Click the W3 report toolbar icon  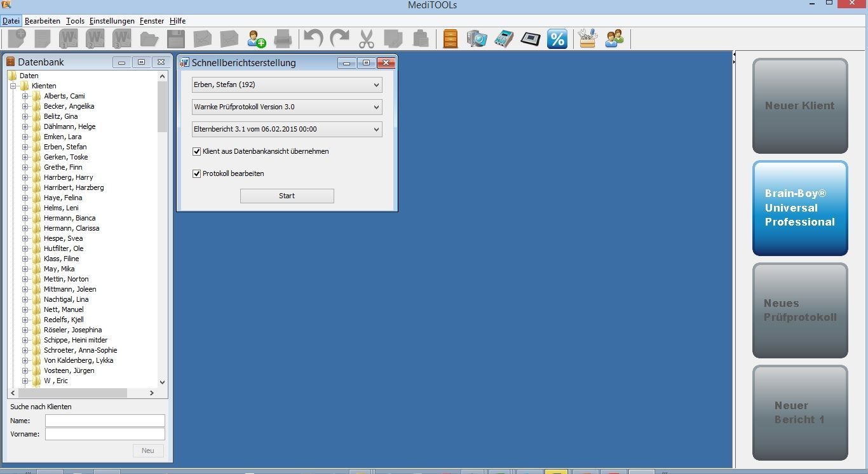click(121, 39)
